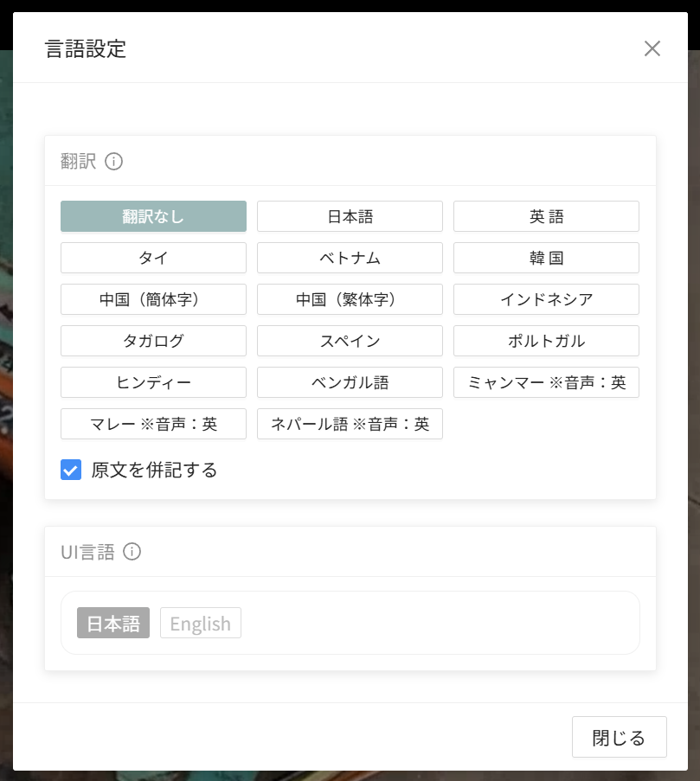This screenshot has height=781, width=700.
Task: Choose インドネシア translation option
Action: (546, 299)
